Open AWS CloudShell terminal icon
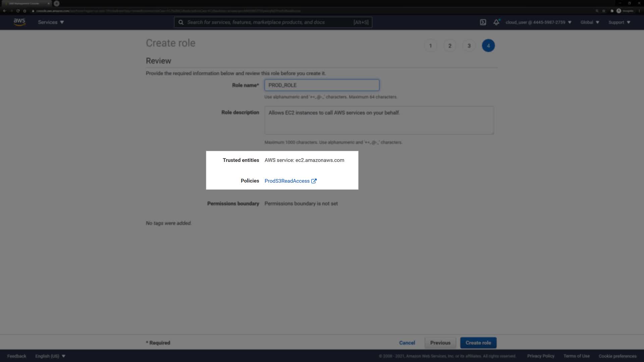The image size is (644, 362). (x=483, y=22)
